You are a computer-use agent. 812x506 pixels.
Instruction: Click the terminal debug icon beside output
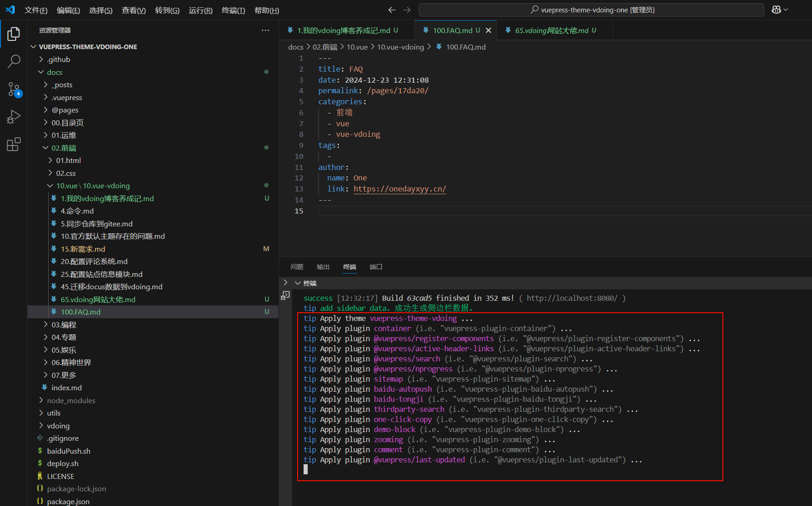pos(285,296)
